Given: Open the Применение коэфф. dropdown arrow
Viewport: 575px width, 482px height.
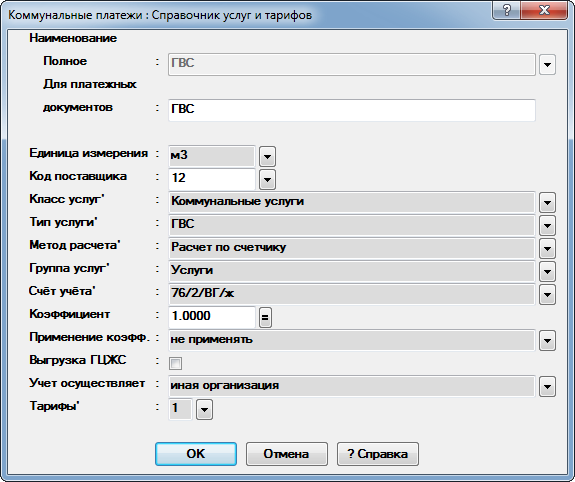Looking at the screenshot, I should click(547, 341).
